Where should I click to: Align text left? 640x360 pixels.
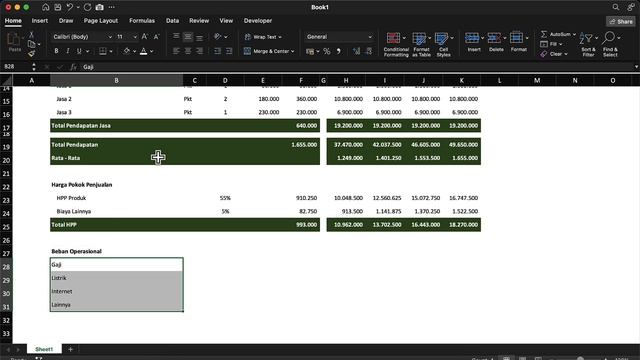click(x=176, y=51)
